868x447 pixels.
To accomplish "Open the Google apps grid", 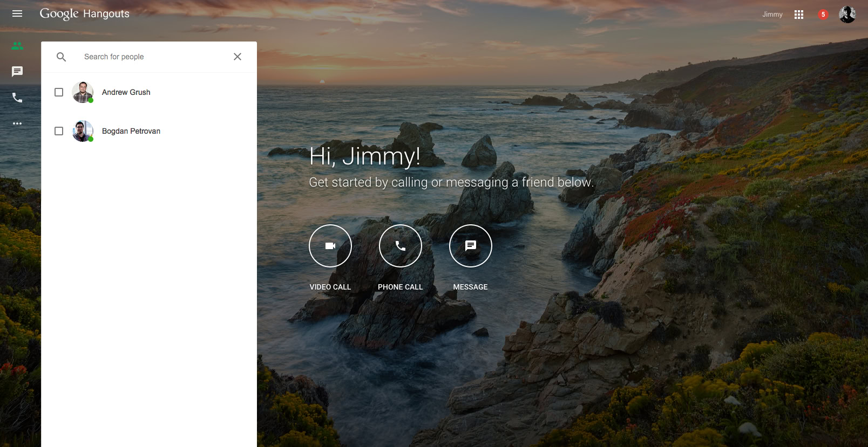I will (799, 15).
